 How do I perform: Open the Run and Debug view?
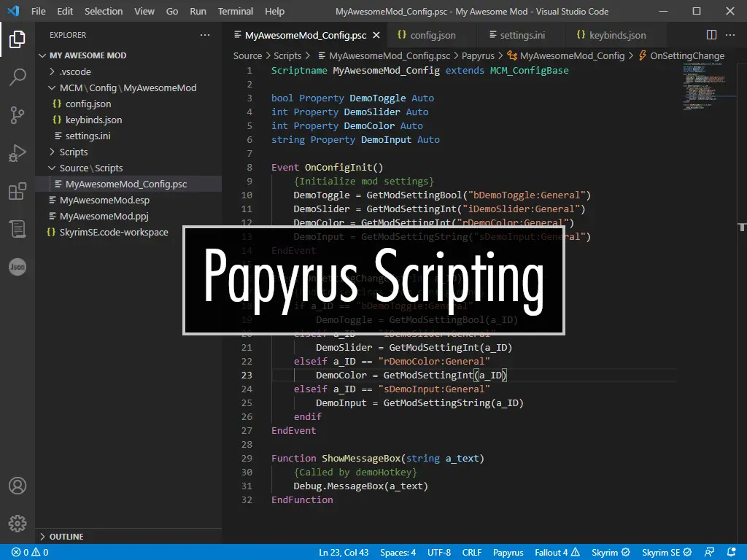[18, 153]
